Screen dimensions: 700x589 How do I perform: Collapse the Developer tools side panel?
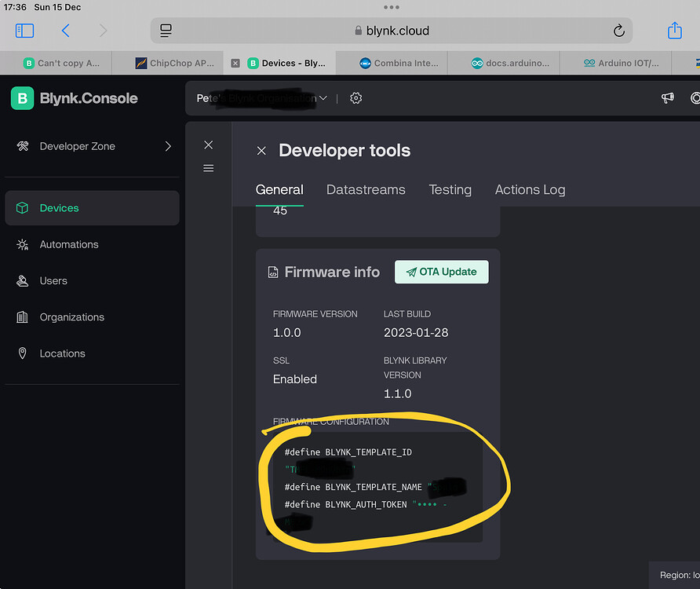[x=208, y=145]
